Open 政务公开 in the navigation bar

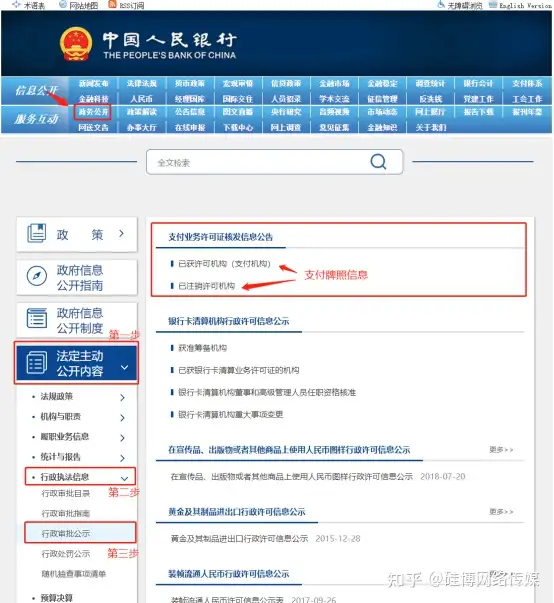pos(93,112)
